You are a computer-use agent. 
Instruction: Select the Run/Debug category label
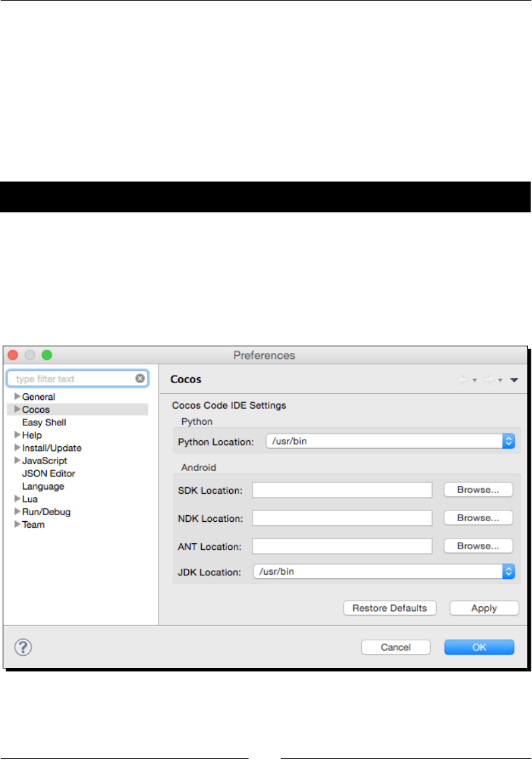[46, 512]
